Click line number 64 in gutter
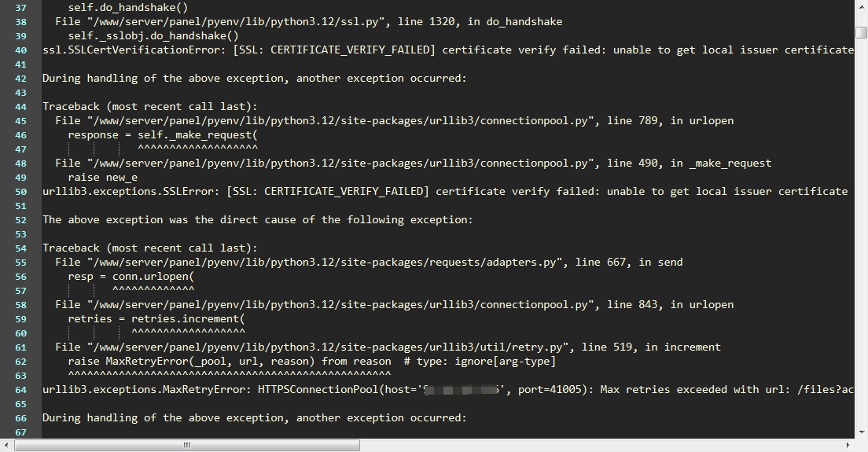The width and height of the screenshot is (868, 452). click(x=20, y=390)
